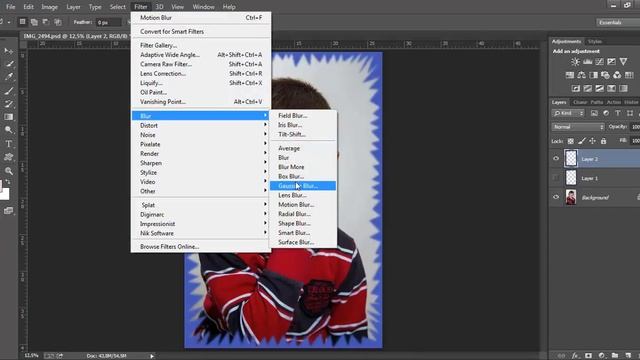This screenshot has width=640, height=360.
Task: Add a Brightness/Contrast adjustment
Action: pos(575,62)
